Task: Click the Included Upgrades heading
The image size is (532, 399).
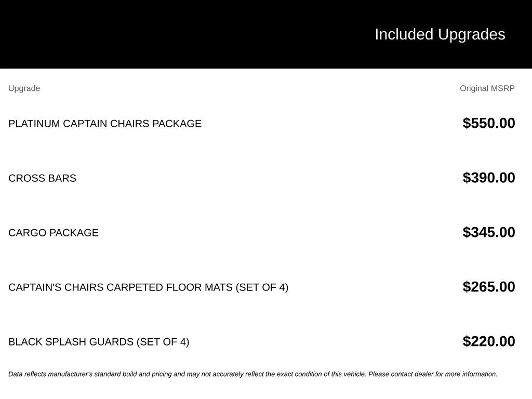Action: [440, 35]
